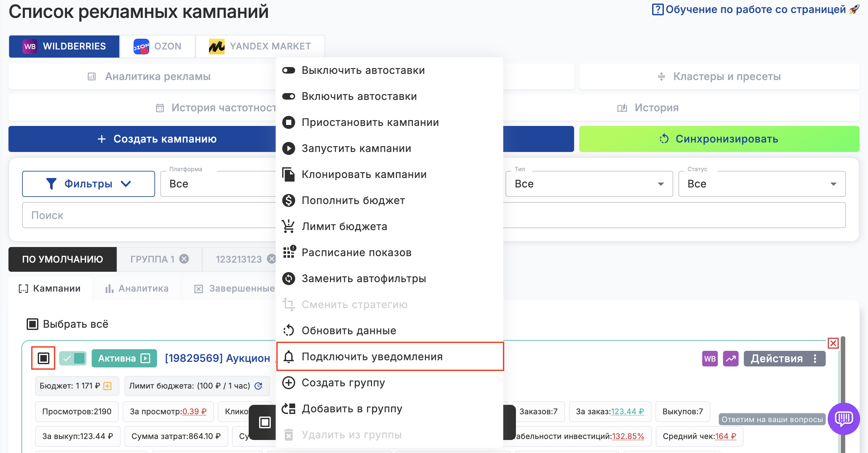
Task: Click the purple trend chart icon
Action: tap(730, 359)
